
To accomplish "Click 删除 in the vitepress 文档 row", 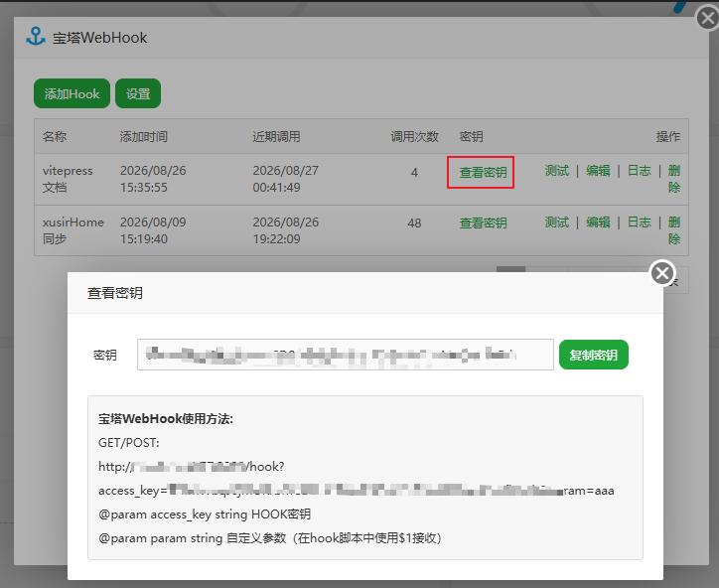I will tap(674, 179).
